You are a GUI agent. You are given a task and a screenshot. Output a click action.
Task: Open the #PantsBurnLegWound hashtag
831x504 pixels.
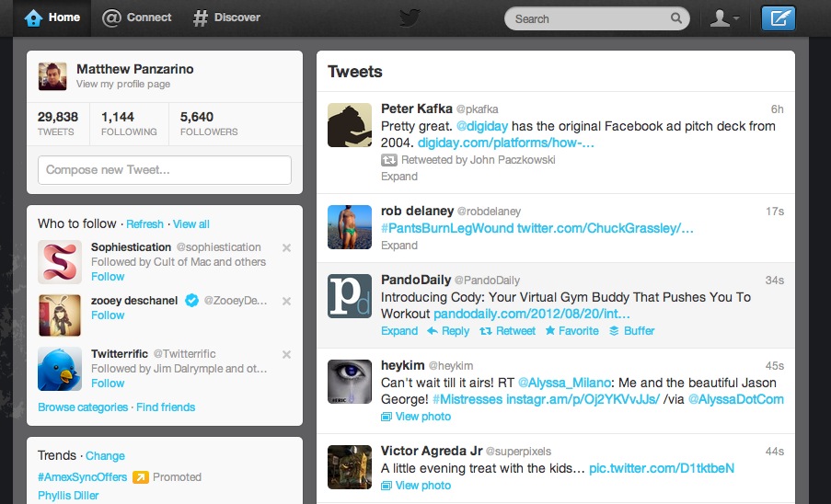click(447, 228)
